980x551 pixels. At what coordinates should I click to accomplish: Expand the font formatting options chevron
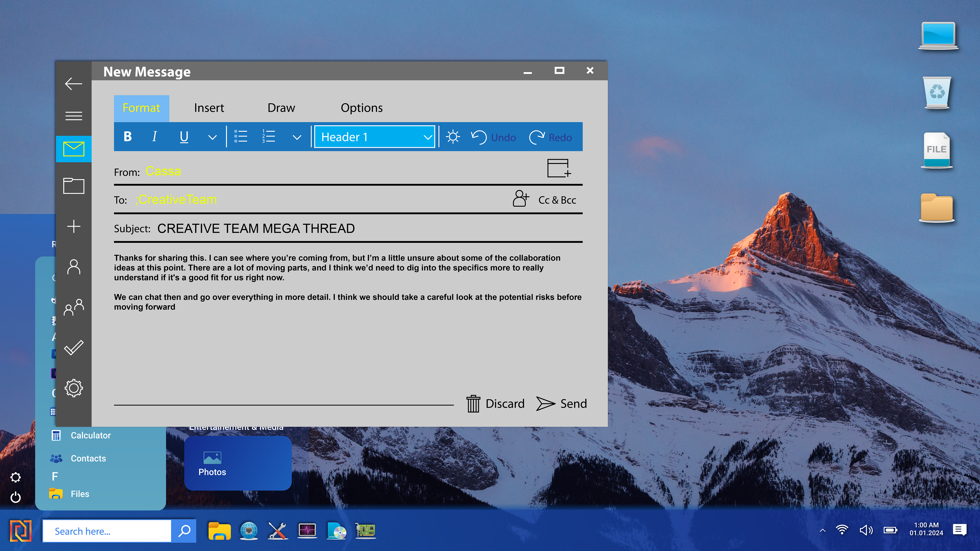click(212, 137)
